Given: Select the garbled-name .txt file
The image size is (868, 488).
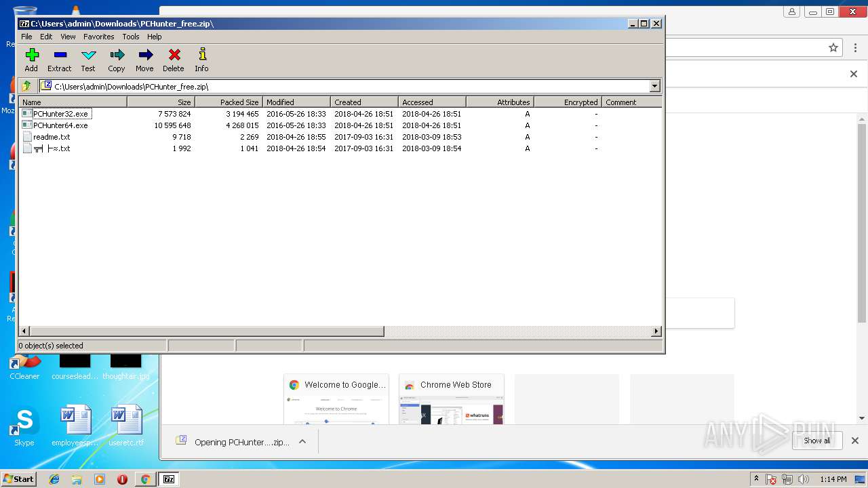Looking at the screenshot, I should (52, 148).
